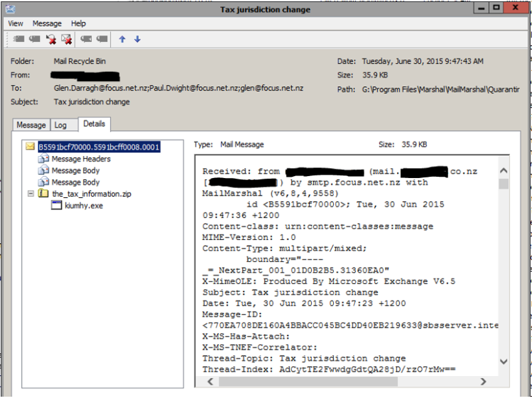Click the release message toolbar icon
This screenshot has height=398, width=532.
tap(19, 39)
